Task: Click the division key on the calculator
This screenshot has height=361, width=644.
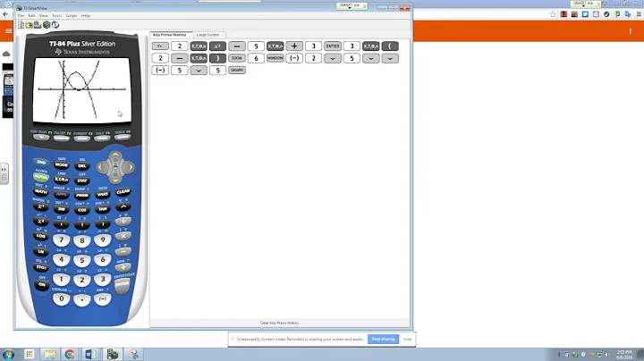Action: (x=123, y=222)
